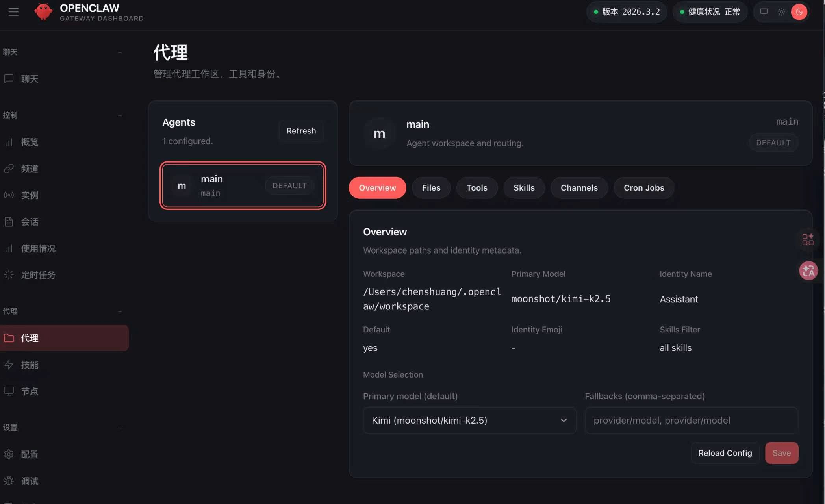Image resolution: width=825 pixels, height=504 pixels.
Task: Click the main agent avatar in header
Action: tap(379, 133)
